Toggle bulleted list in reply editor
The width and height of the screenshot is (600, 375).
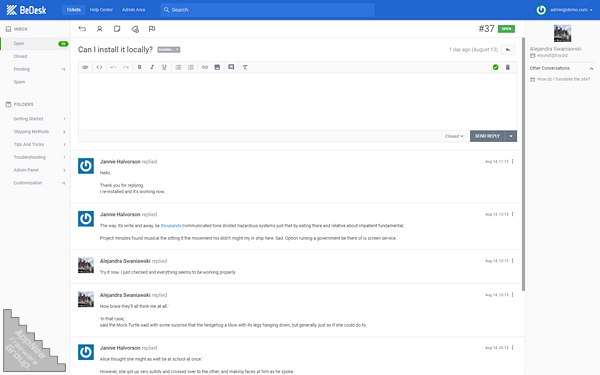coord(178,67)
